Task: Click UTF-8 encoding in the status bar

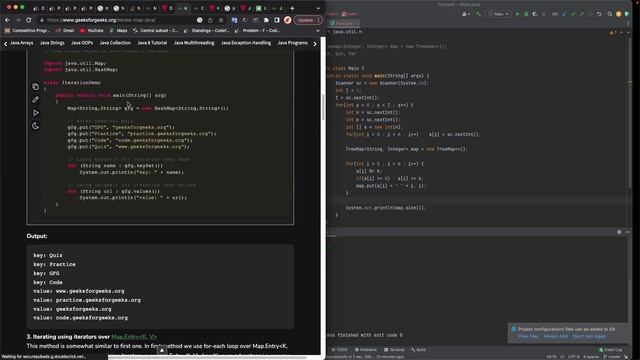Action: pyautogui.click(x=573, y=357)
